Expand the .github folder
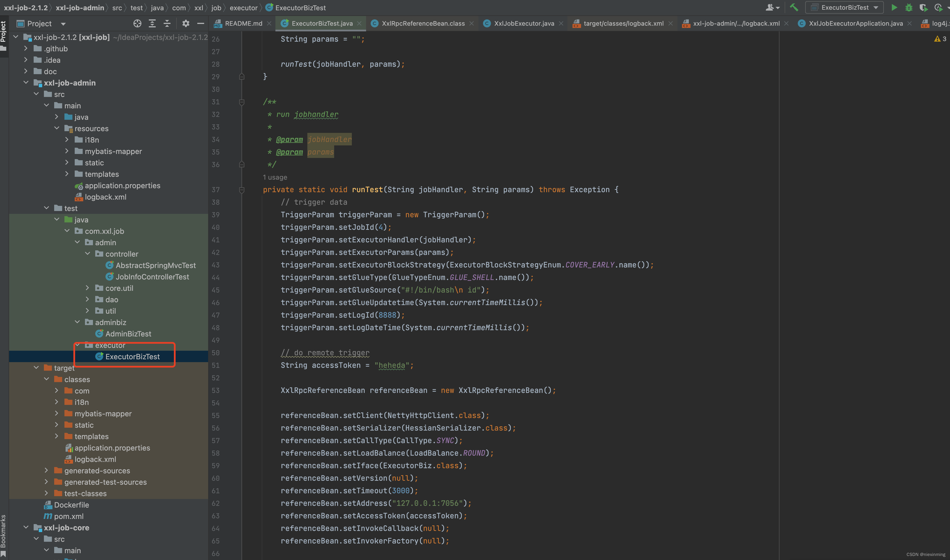This screenshot has height=560, width=950. click(26, 49)
